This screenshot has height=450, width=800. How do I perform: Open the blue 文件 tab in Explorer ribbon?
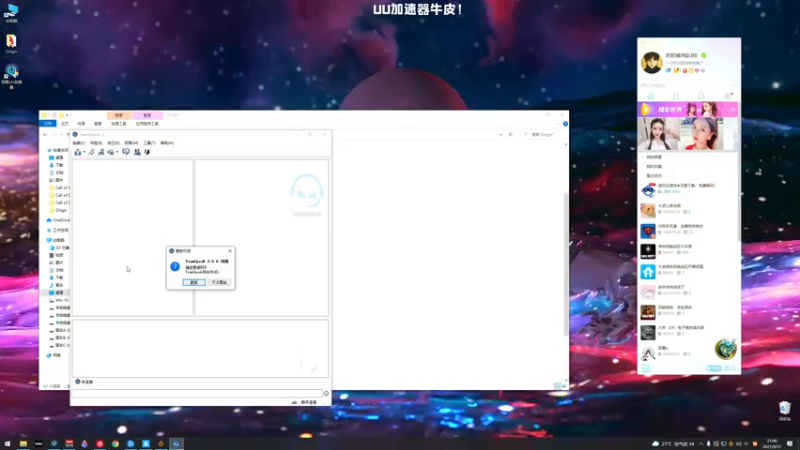tap(48, 124)
